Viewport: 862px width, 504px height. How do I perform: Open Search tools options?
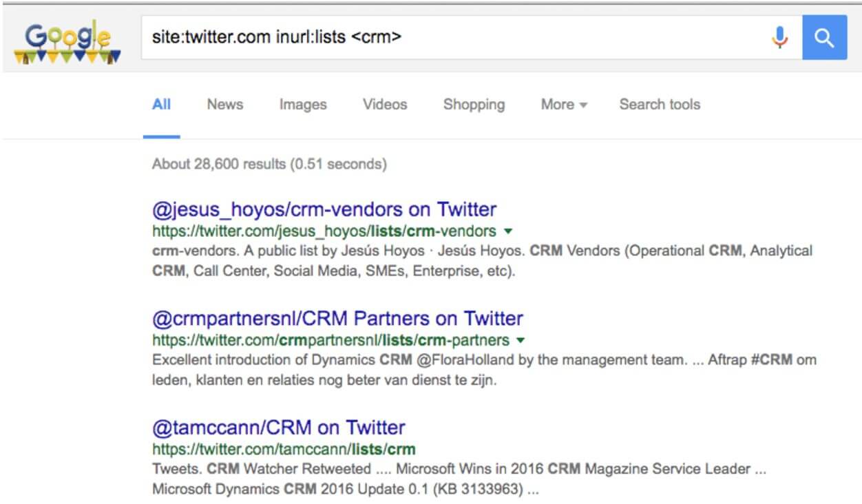click(x=660, y=105)
